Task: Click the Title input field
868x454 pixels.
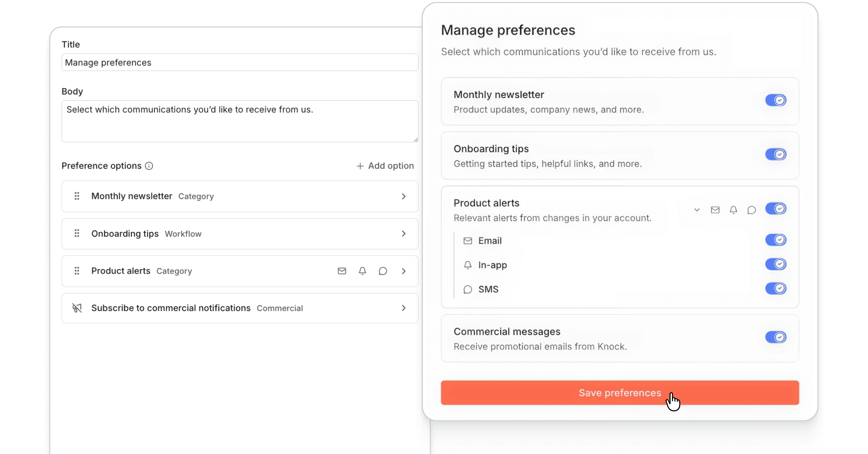Action: (240, 63)
